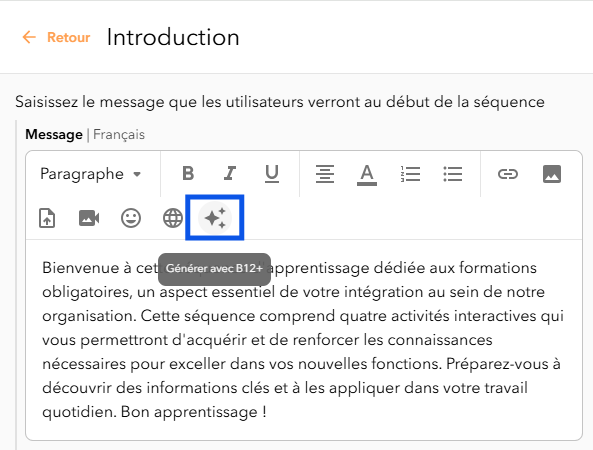Insert a numbered list

410,174
